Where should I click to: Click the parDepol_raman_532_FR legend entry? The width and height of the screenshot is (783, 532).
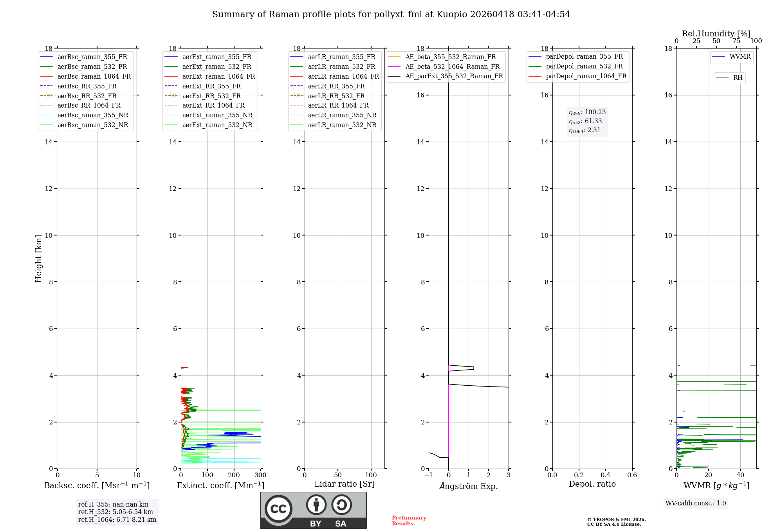click(x=584, y=66)
